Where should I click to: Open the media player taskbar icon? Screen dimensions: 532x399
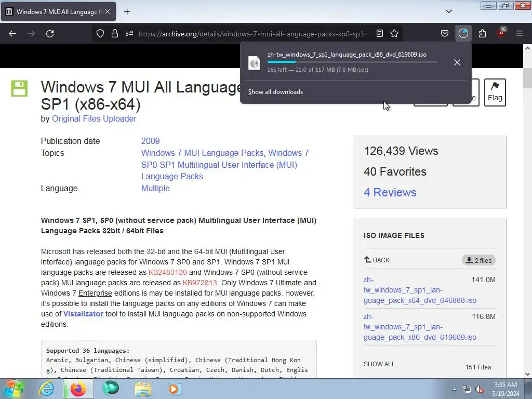[175, 389]
